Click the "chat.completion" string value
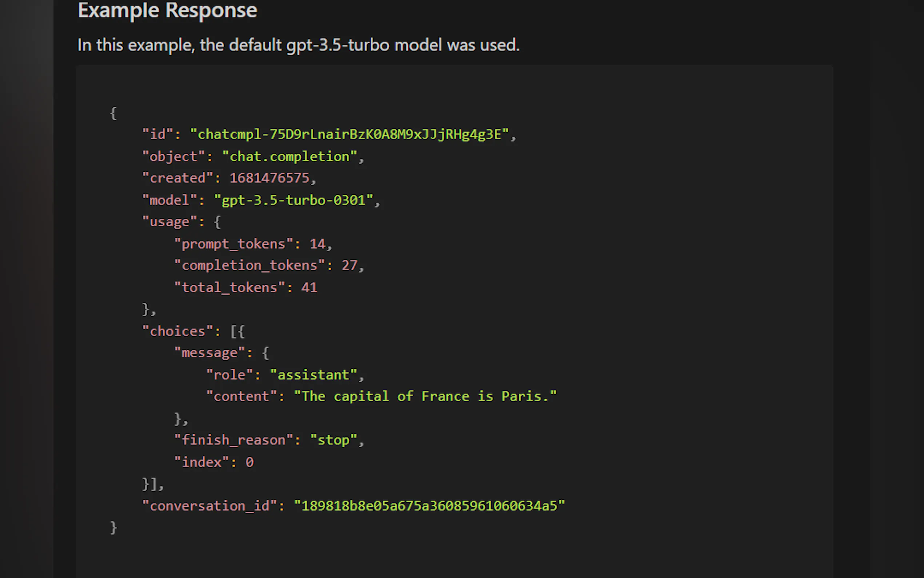924x578 pixels. click(x=290, y=157)
